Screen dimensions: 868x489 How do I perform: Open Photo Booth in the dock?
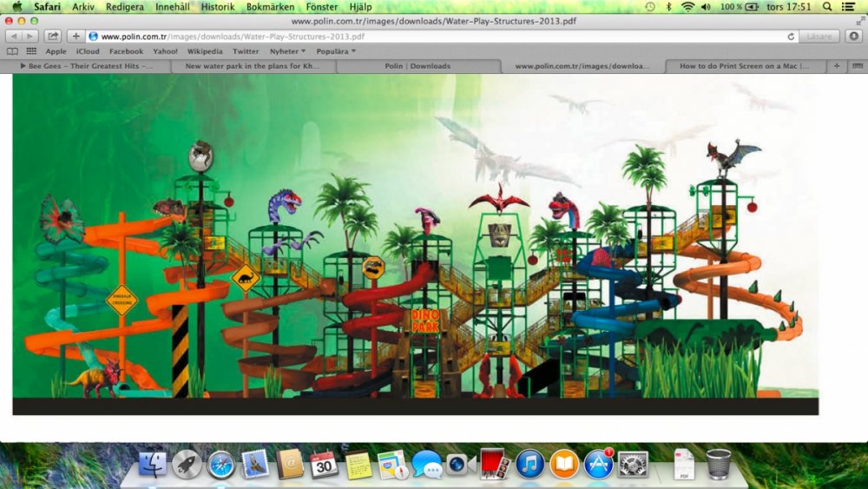494,465
